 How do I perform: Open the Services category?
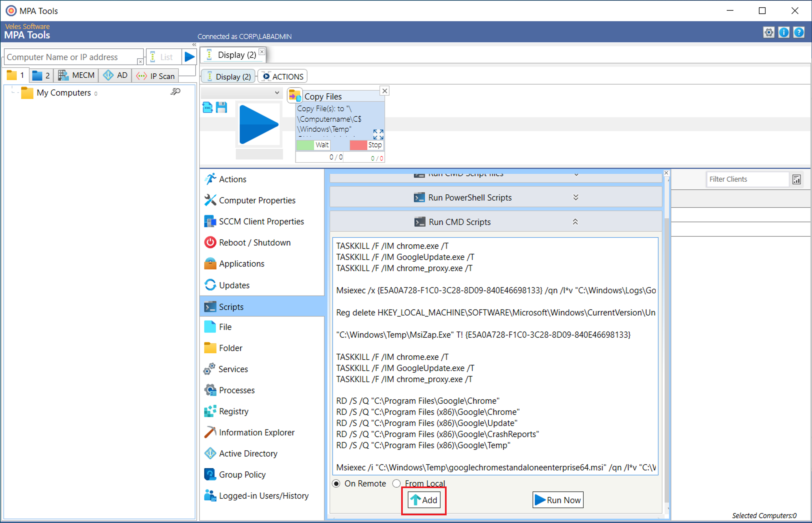coord(262,369)
